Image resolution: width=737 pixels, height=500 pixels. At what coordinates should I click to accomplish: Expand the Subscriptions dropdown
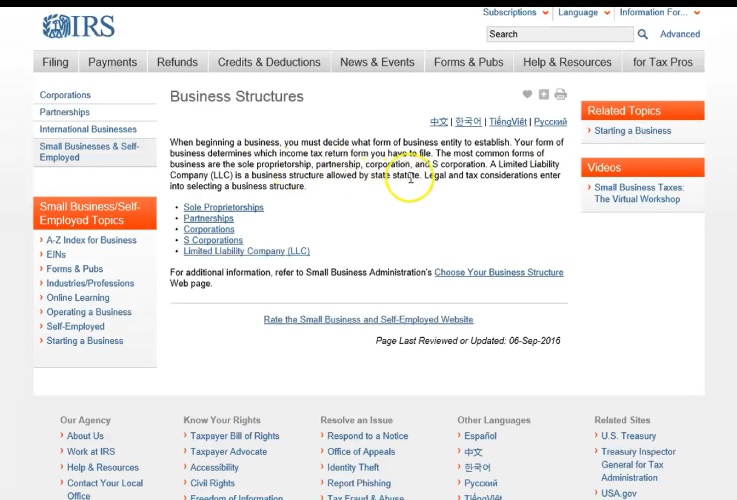pyautogui.click(x=515, y=12)
